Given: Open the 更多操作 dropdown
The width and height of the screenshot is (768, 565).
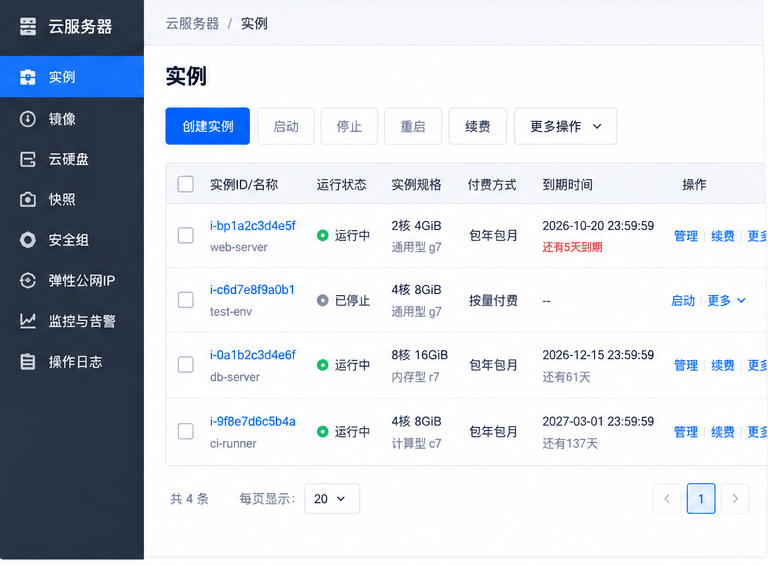Looking at the screenshot, I should pos(565,126).
